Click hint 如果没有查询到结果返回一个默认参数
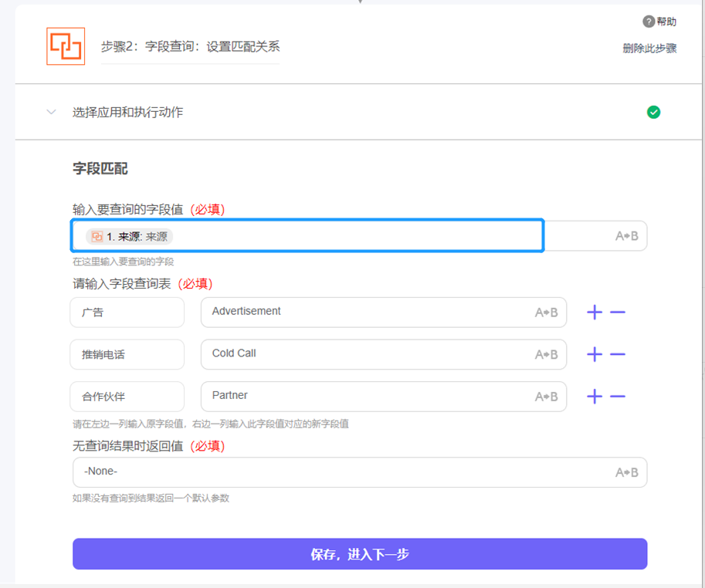This screenshot has width=705, height=588. point(151,498)
